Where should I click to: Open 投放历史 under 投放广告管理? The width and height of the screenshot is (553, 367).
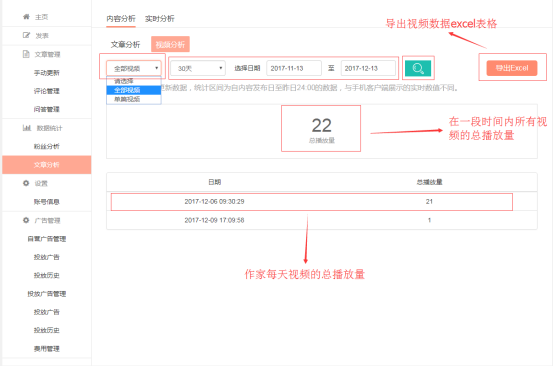click(47, 330)
